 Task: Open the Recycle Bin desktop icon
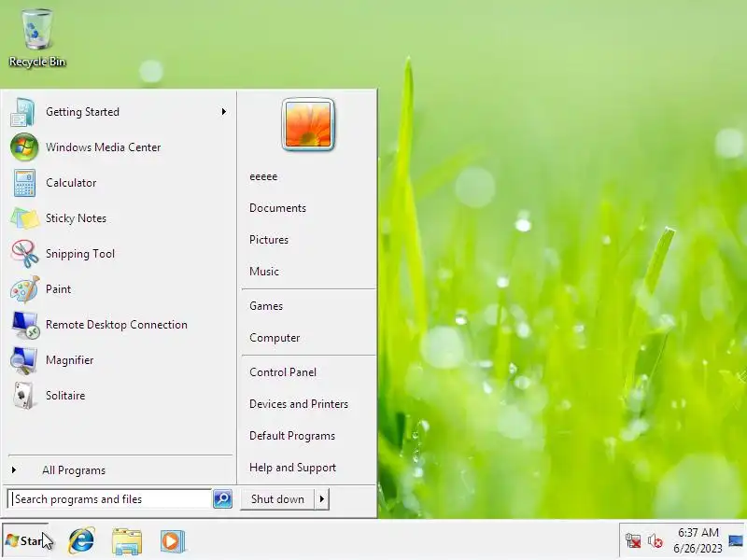click(x=36, y=38)
